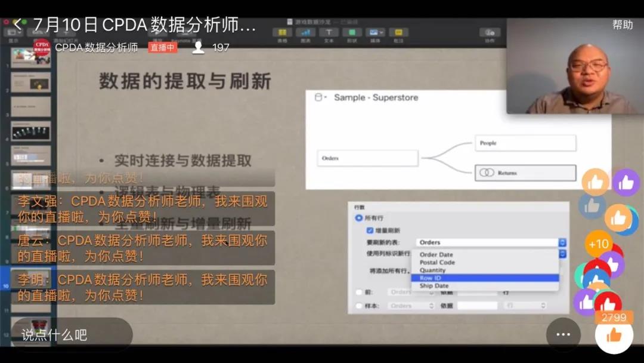
Task: Tap 唐云's chat message
Action: point(143,248)
